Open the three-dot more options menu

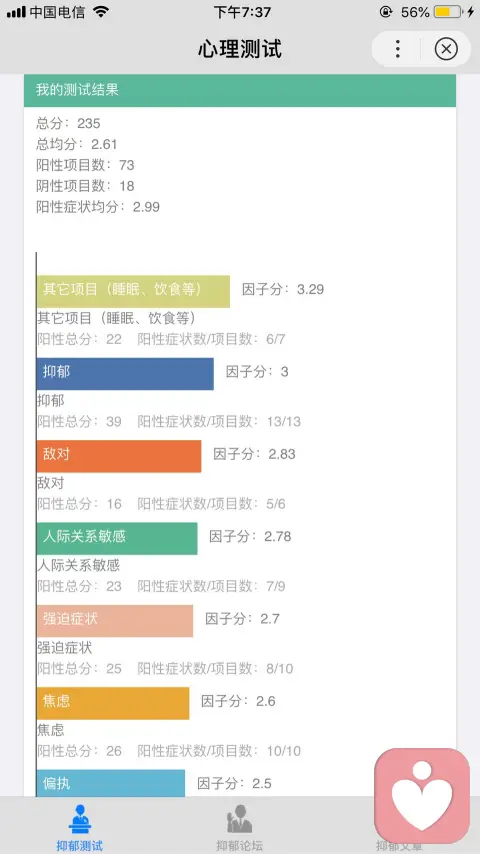tap(398, 49)
